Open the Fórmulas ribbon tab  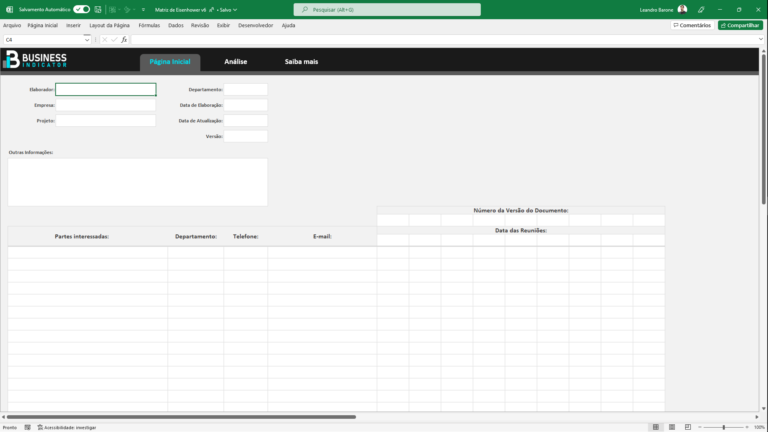pos(149,25)
